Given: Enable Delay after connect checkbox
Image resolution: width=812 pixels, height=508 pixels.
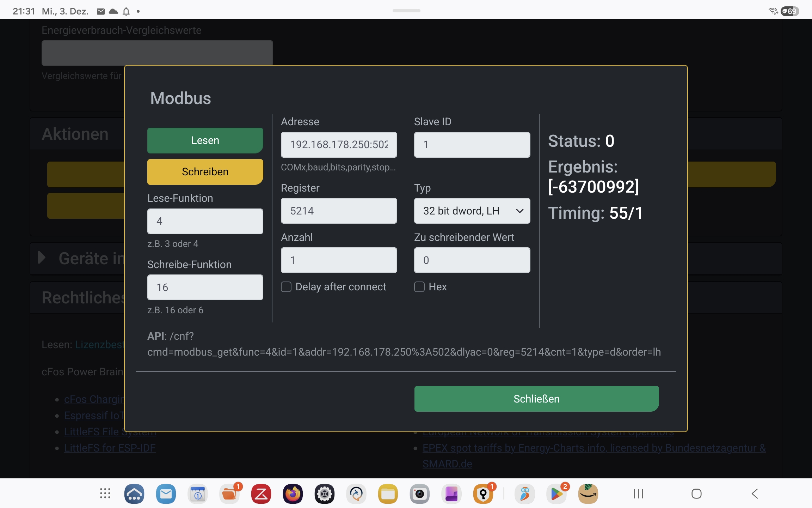Looking at the screenshot, I should pyautogui.click(x=286, y=287).
